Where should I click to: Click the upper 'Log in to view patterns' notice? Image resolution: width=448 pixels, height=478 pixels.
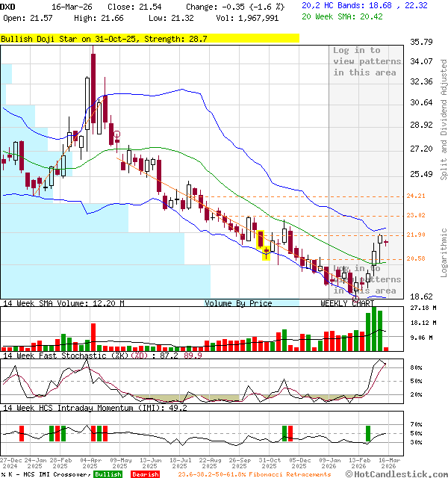click(367, 61)
